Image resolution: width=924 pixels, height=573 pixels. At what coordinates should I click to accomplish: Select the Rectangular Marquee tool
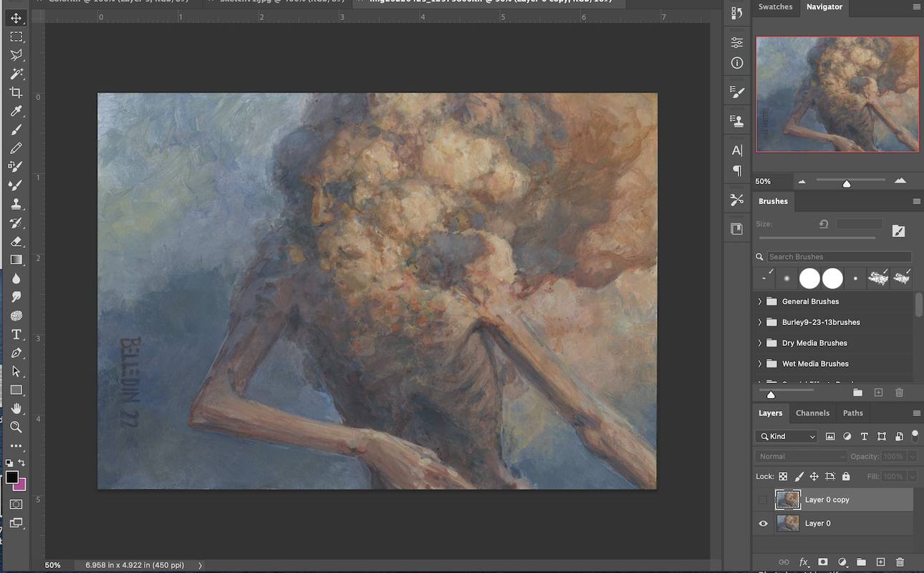point(16,37)
